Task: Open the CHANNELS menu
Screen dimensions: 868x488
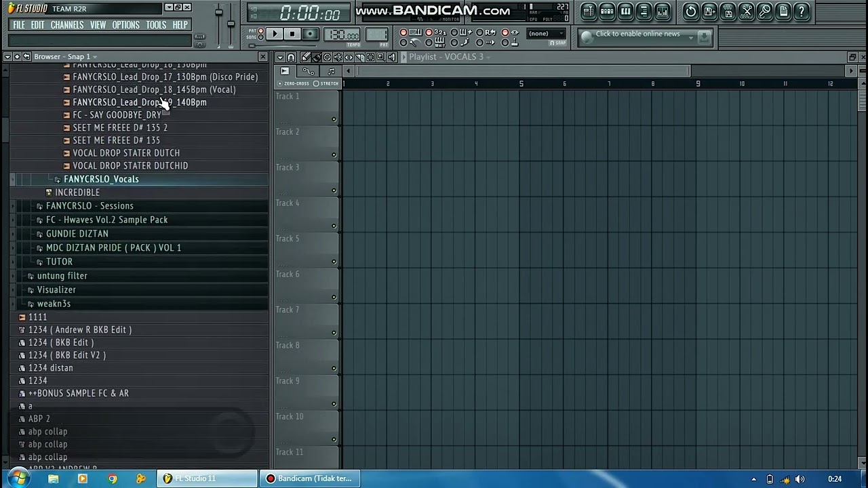Action: [67, 25]
